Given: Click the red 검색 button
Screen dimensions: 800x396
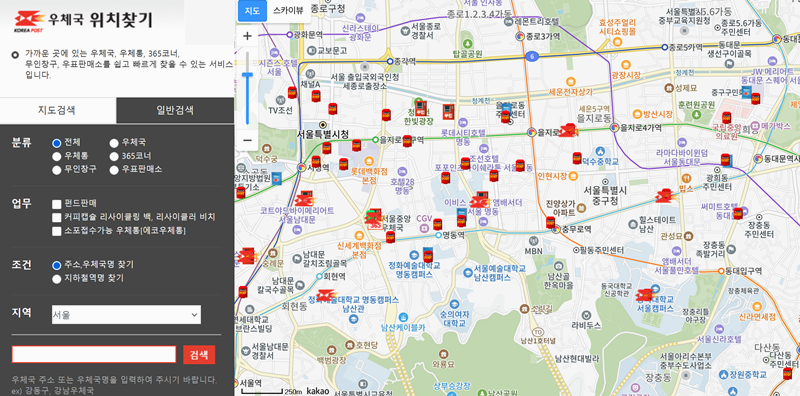Looking at the screenshot, I should coord(199,355).
